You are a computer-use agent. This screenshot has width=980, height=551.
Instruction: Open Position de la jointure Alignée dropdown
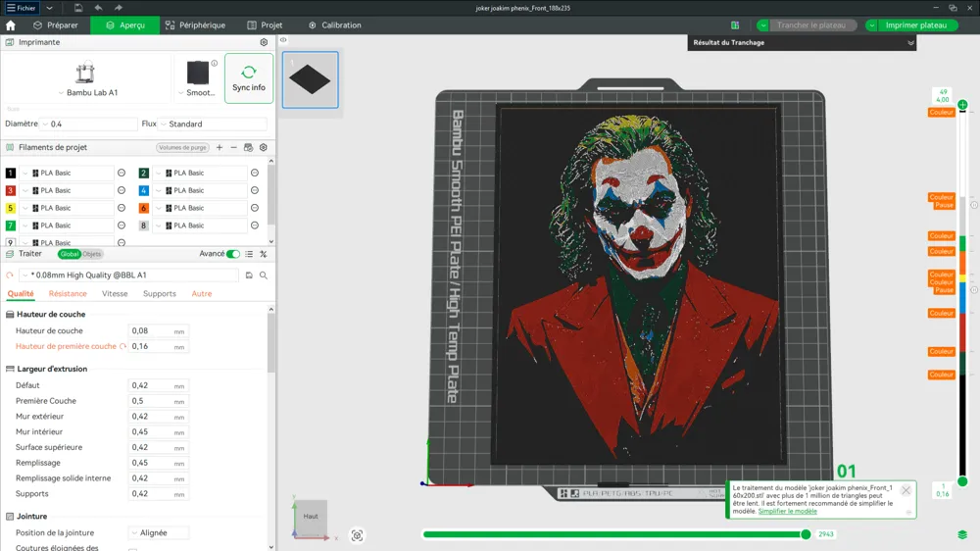158,533
